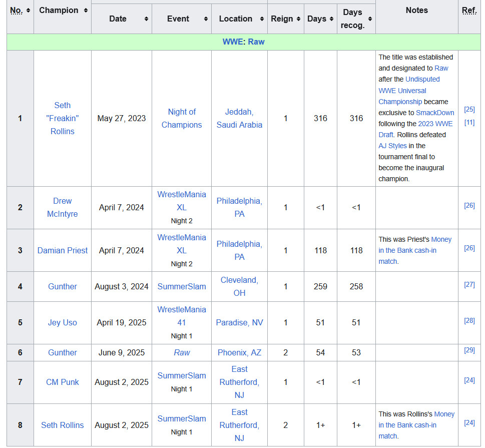Open the Seth Rollins link in row 8
The width and height of the screenshot is (485, 448).
click(63, 425)
